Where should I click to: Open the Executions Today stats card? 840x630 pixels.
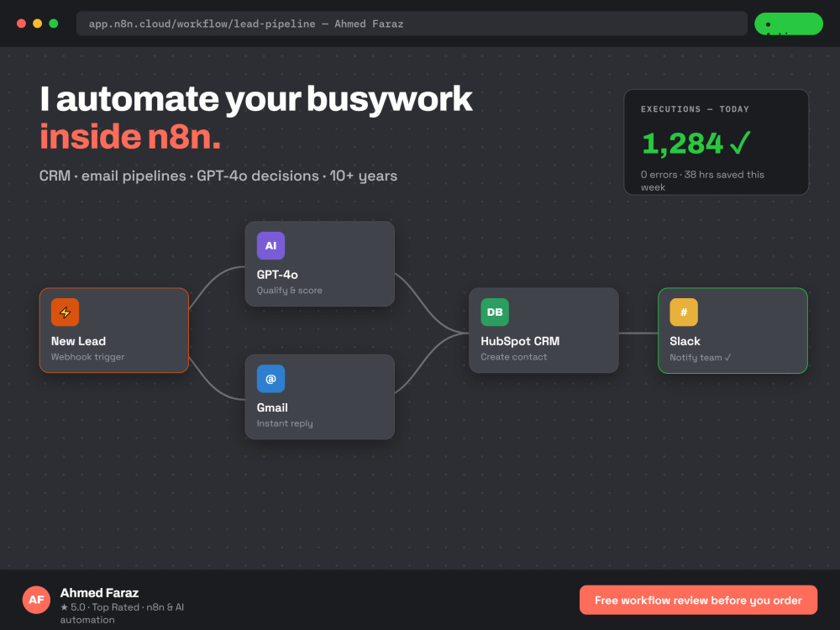click(716, 142)
